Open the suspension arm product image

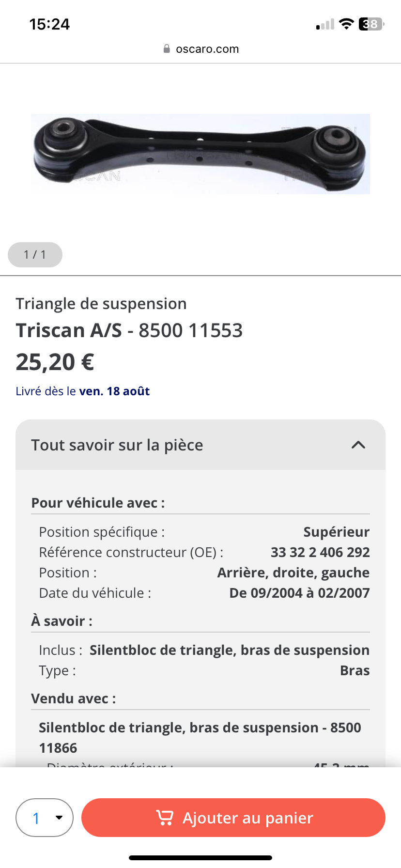point(200,154)
